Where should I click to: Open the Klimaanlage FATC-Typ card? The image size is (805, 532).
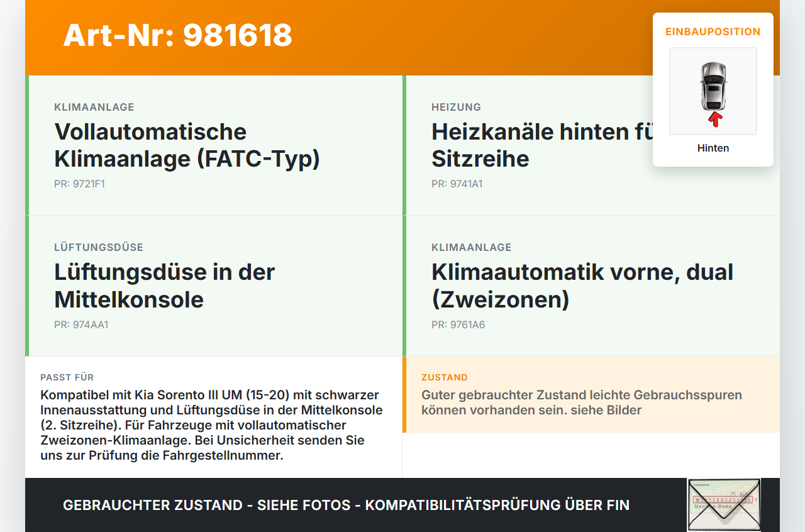pos(214,145)
